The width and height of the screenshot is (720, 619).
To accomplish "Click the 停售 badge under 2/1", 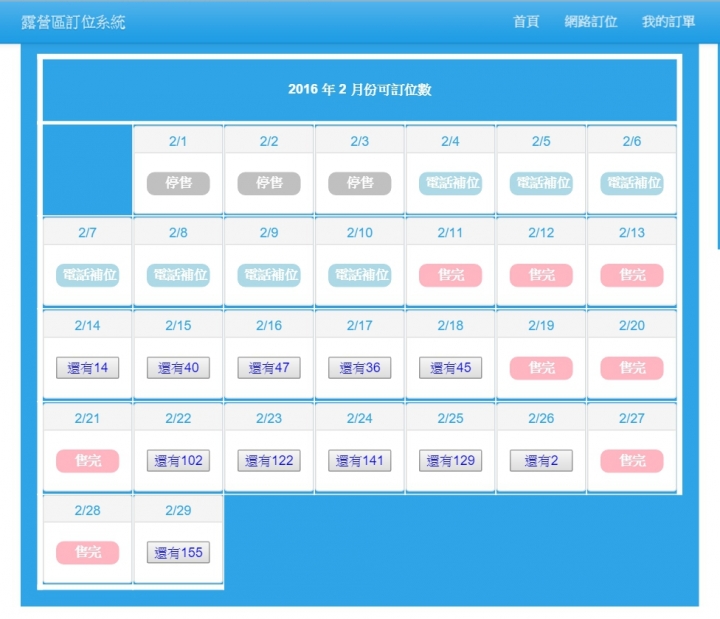I will (178, 183).
